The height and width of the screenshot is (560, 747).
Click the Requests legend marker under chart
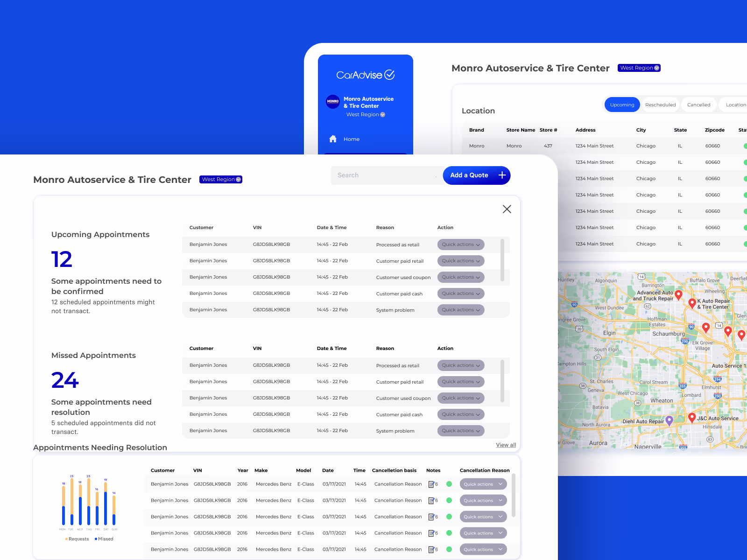click(x=67, y=539)
